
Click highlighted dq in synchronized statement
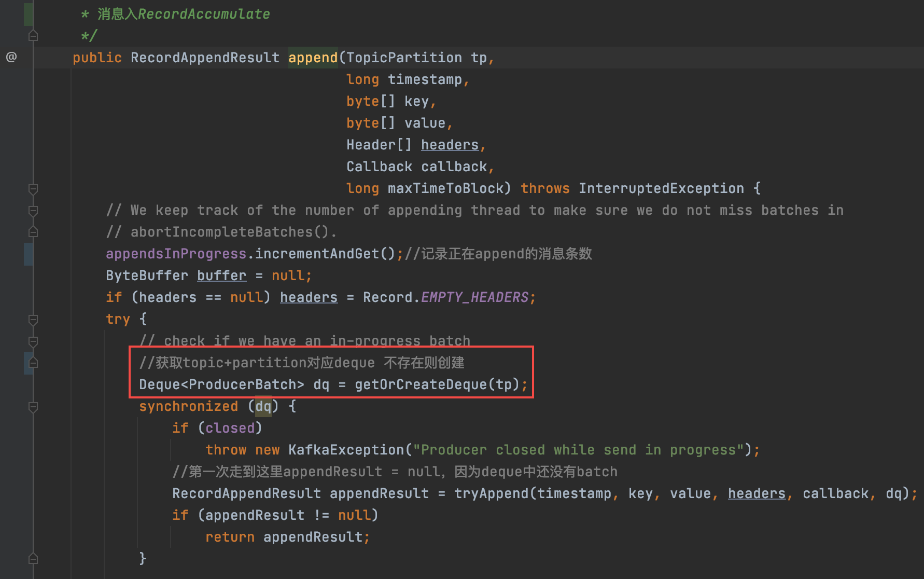(263, 406)
